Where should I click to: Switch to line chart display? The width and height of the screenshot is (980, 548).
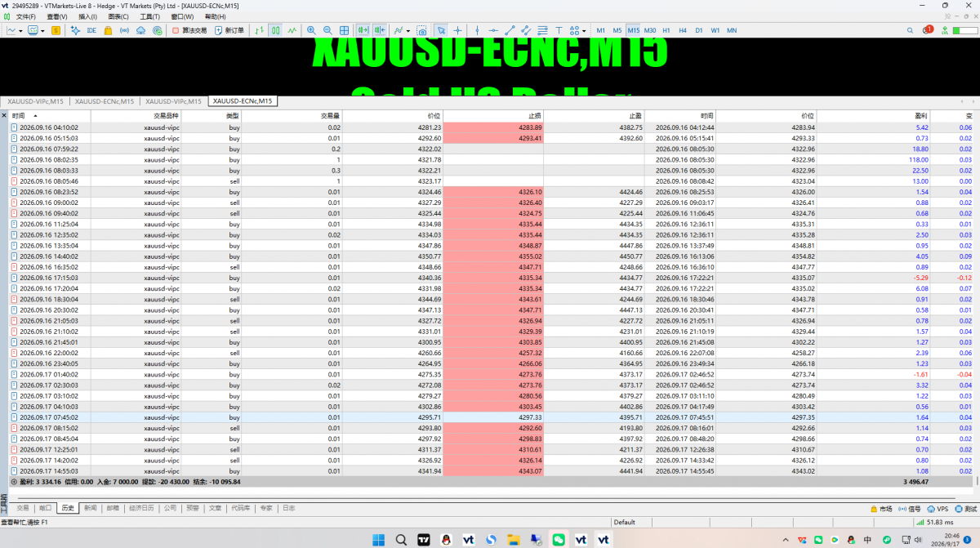292,30
